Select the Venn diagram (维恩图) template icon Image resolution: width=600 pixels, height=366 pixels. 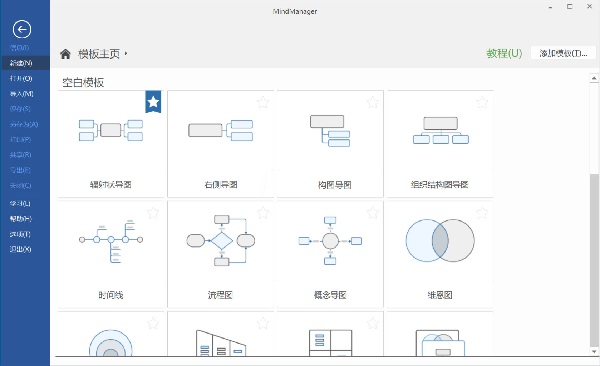pyautogui.click(x=440, y=240)
